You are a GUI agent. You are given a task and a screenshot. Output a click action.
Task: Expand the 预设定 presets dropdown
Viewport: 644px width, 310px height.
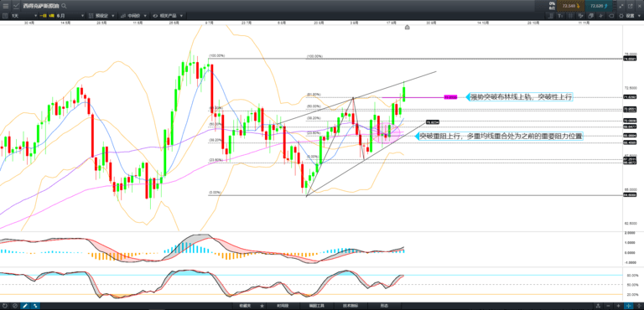pos(101,16)
